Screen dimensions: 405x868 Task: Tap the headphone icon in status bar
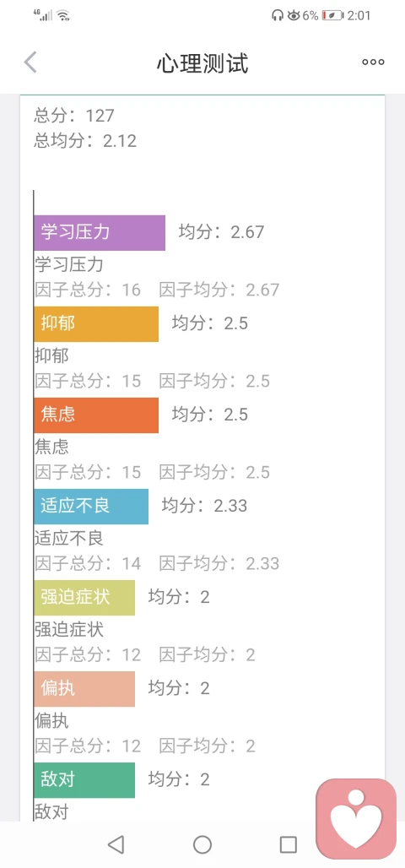278,15
